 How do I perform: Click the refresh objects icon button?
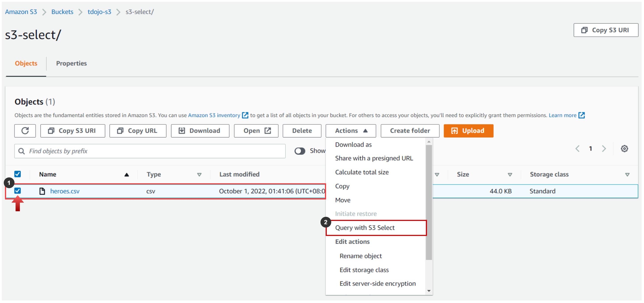pyautogui.click(x=25, y=131)
